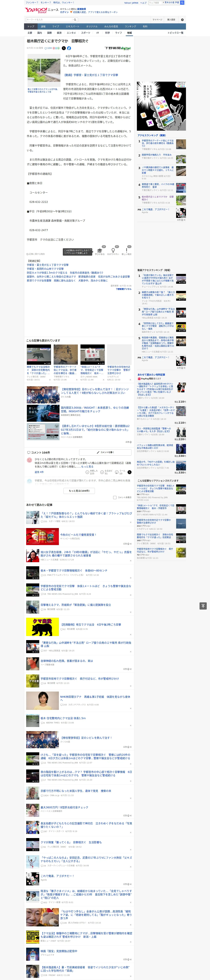Select the トップ navigation tab

[x=31, y=27]
